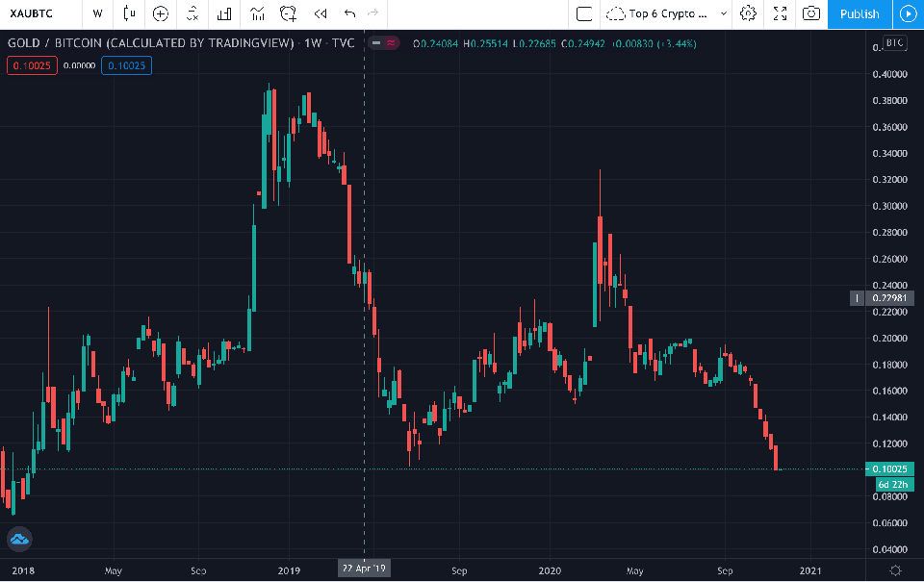The image size is (924, 582).
Task: Undo the last chart action
Action: [x=349, y=13]
